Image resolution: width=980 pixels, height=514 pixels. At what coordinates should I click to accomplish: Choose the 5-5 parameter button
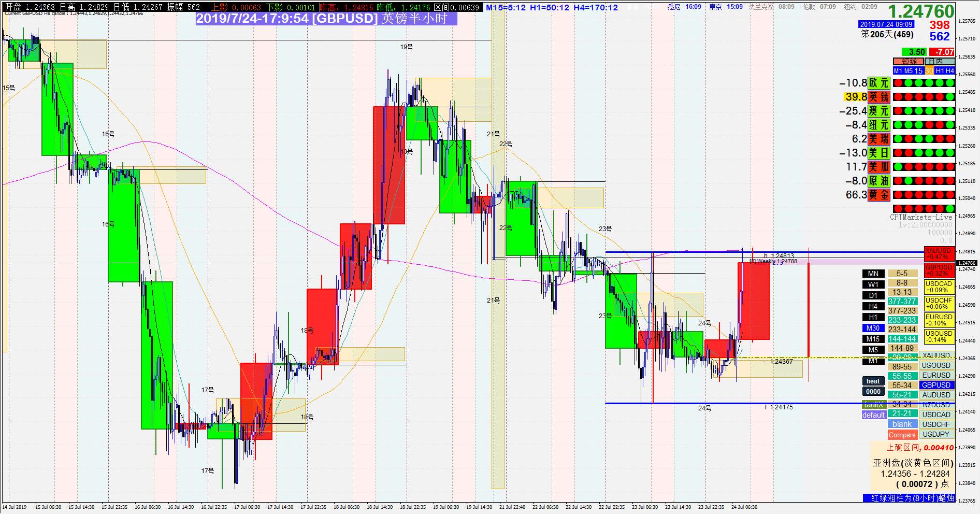tap(902, 274)
